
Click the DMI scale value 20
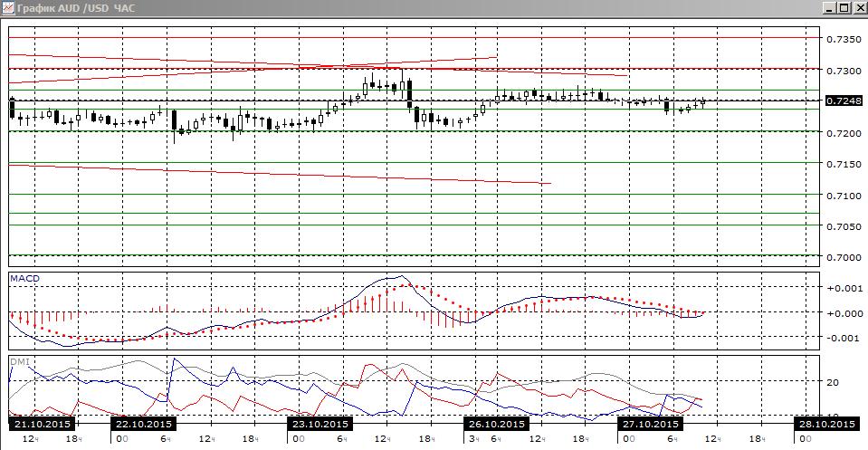click(x=833, y=382)
